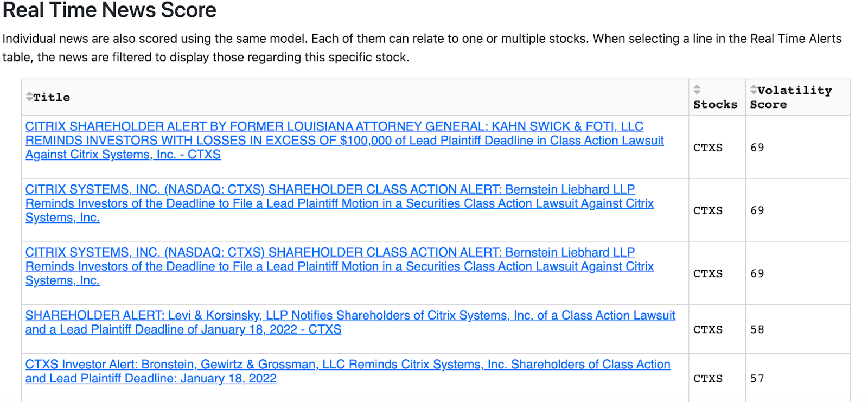This screenshot has width=868, height=402.
Task: Open second Bernstein Liebhard class action alert link
Action: (x=340, y=266)
